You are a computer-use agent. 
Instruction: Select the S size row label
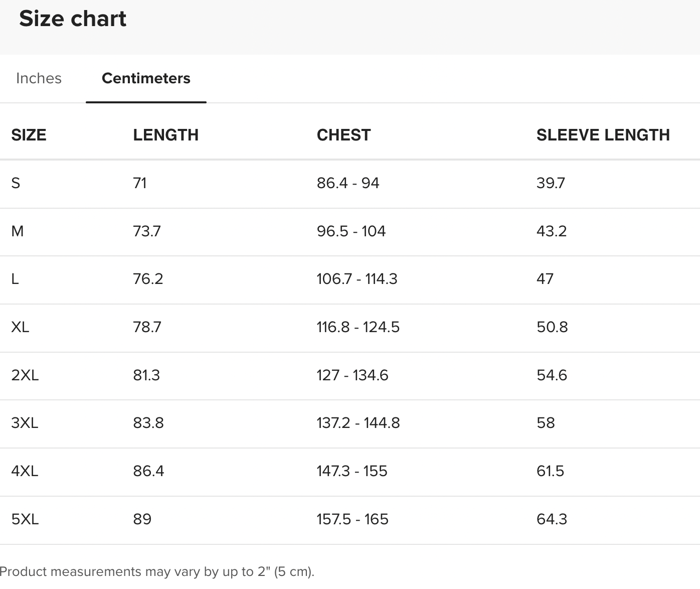tap(16, 183)
